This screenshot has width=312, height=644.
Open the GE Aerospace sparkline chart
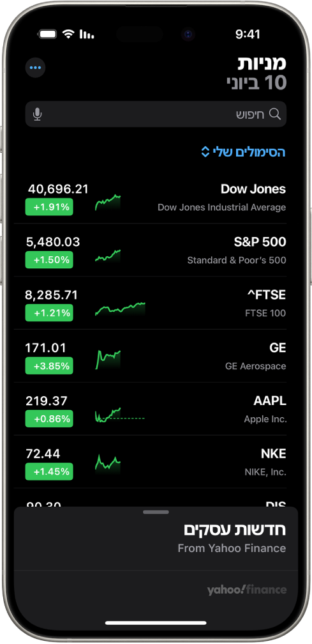coord(108,360)
